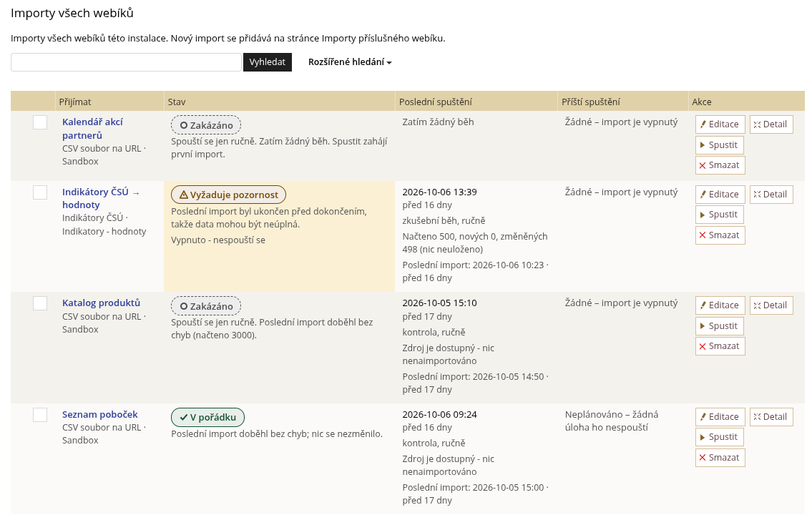Open Editace for Kalendář akcí partnerů
This screenshot has height=515, width=812.
coord(720,124)
